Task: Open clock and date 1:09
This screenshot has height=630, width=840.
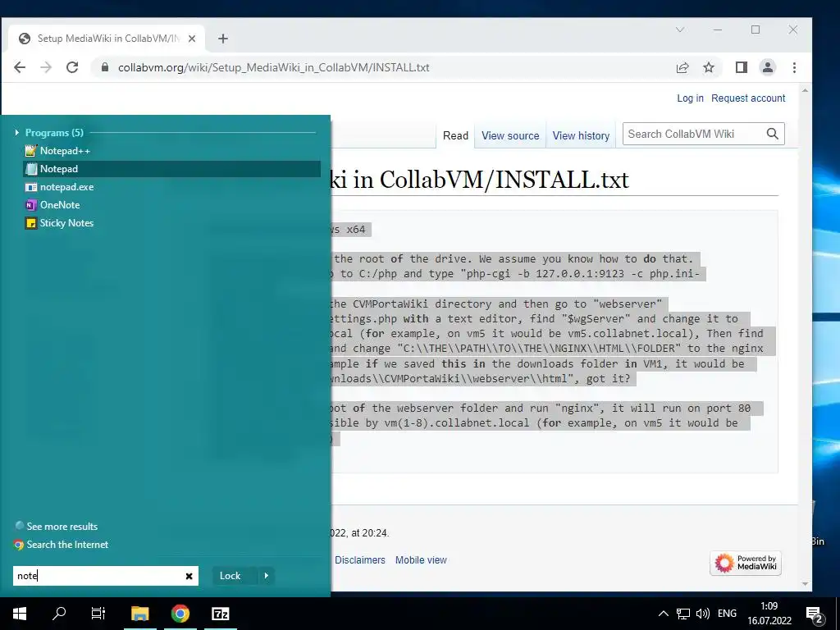Action: [769, 614]
